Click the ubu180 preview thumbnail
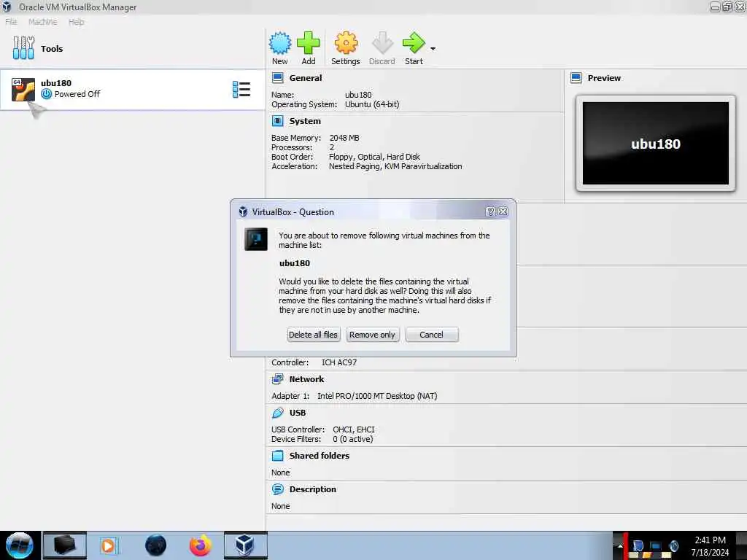 [x=656, y=144]
